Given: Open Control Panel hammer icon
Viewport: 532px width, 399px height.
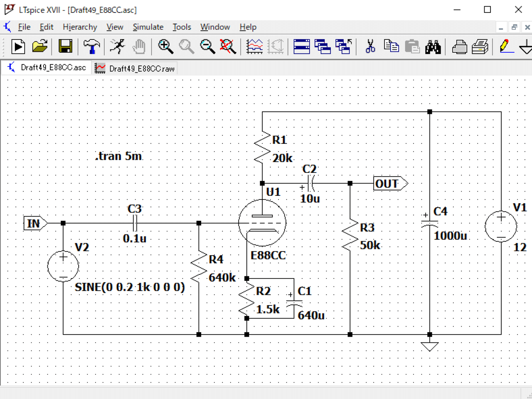Looking at the screenshot, I should [91, 47].
